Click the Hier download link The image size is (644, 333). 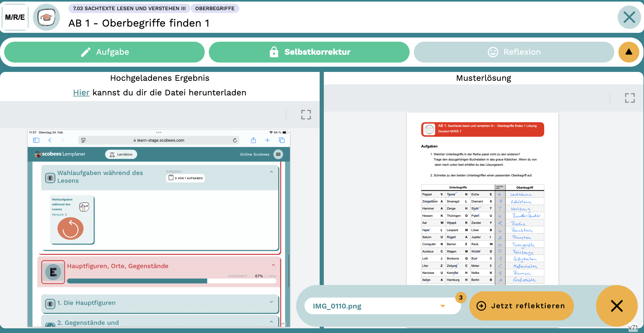click(81, 92)
